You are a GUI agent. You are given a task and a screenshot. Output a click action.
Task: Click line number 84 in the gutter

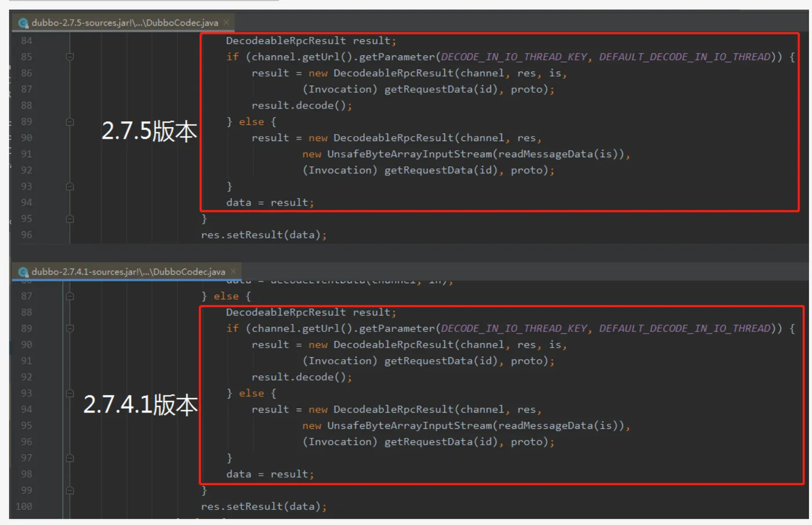tap(27, 41)
